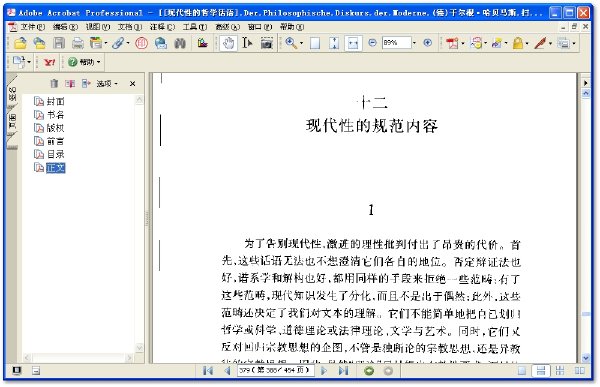Click the Print icon
The width and height of the screenshot is (600, 387).
(x=77, y=43)
